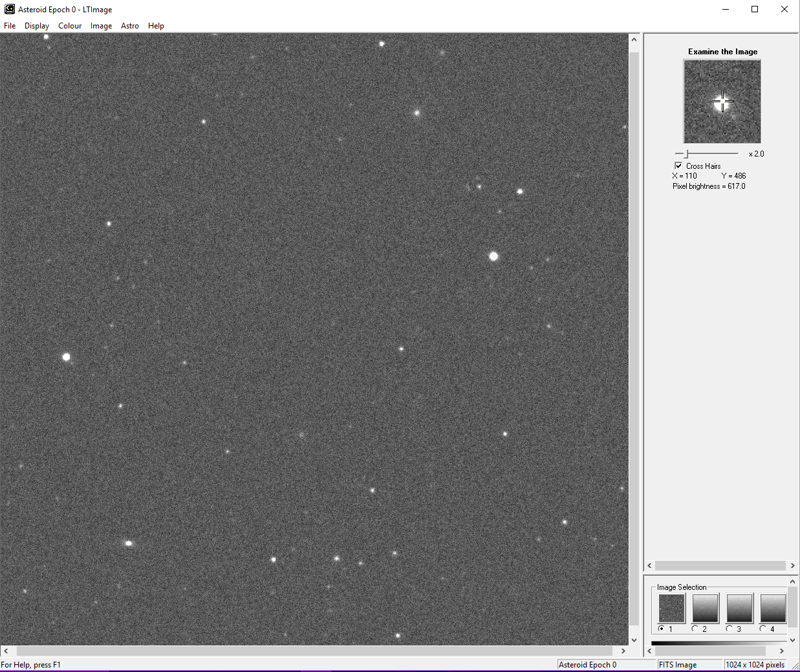This screenshot has width=800, height=672.
Task: Click main image vertical scrollbar up arrow
Action: tap(634, 39)
